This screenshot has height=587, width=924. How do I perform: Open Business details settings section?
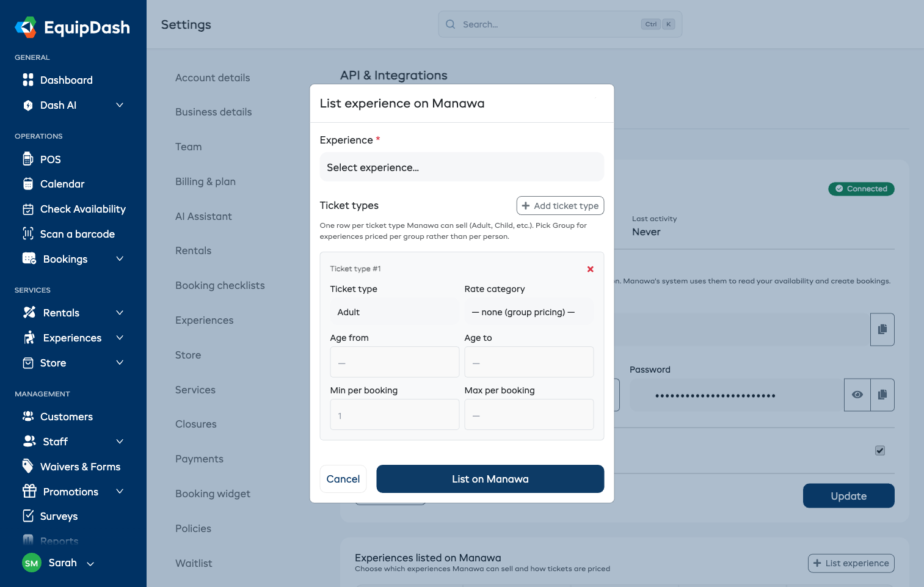pos(214,112)
